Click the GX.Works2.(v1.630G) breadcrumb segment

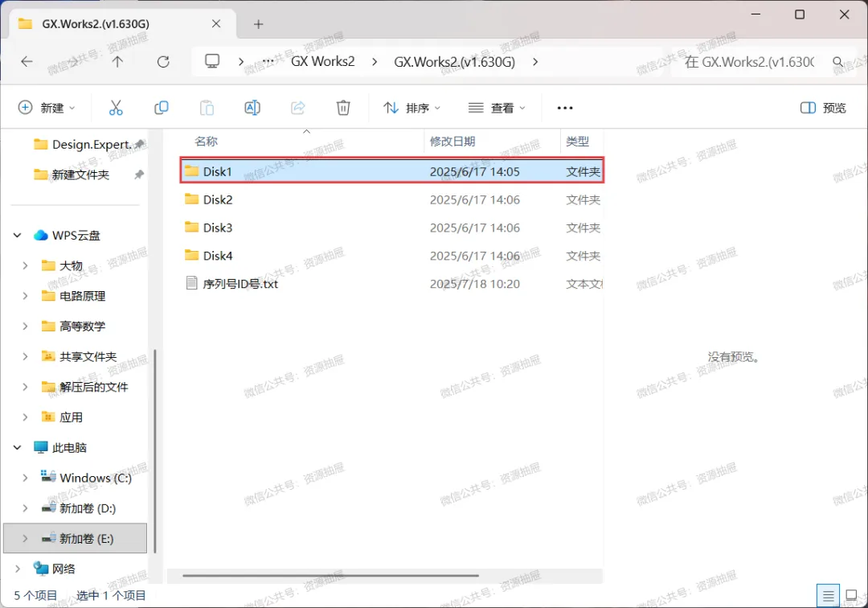(x=454, y=61)
